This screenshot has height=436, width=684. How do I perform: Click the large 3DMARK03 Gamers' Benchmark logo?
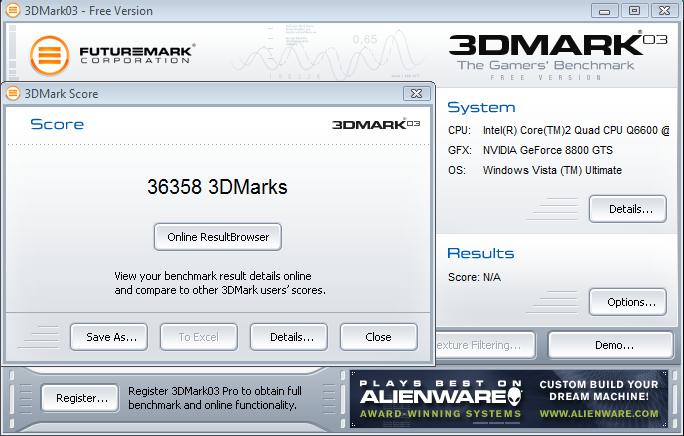click(558, 55)
